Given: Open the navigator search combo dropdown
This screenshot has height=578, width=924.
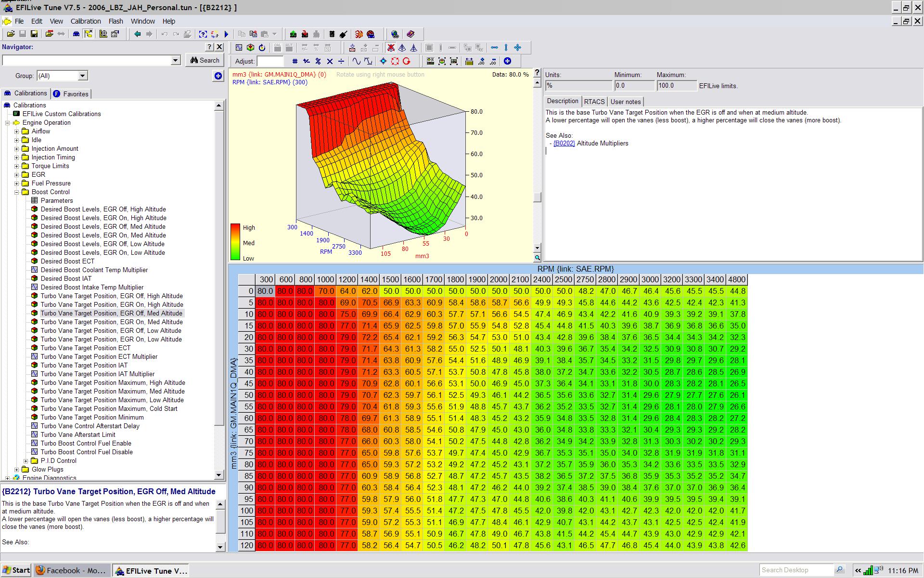Looking at the screenshot, I should (x=176, y=60).
